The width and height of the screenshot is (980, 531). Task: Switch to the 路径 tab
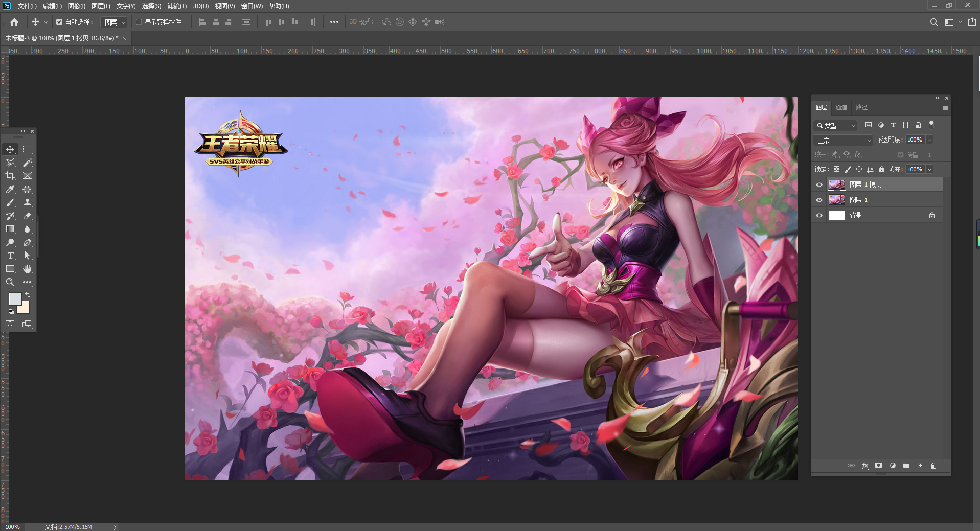(x=862, y=107)
